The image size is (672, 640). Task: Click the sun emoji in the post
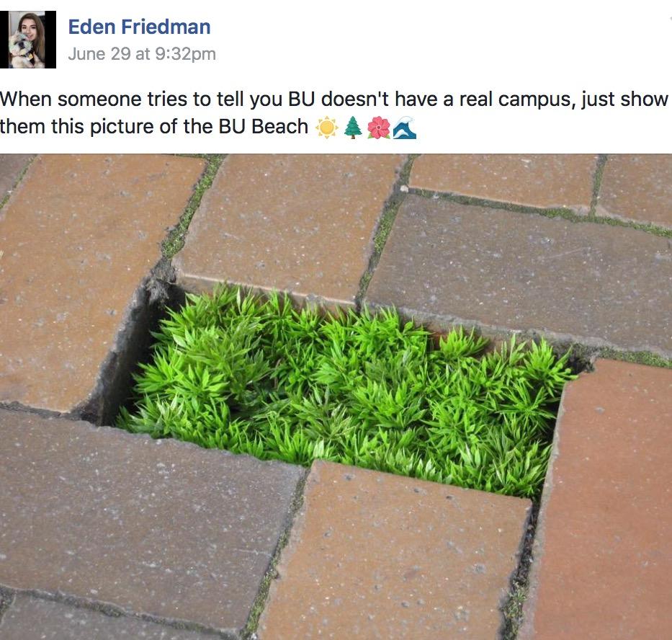pos(326,128)
